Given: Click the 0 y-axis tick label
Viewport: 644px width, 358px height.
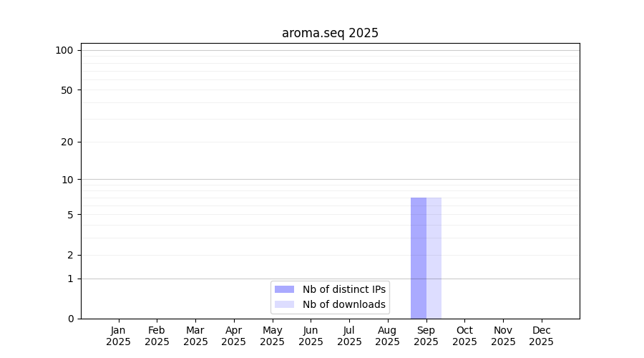Looking at the screenshot, I should pyautogui.click(x=71, y=319).
